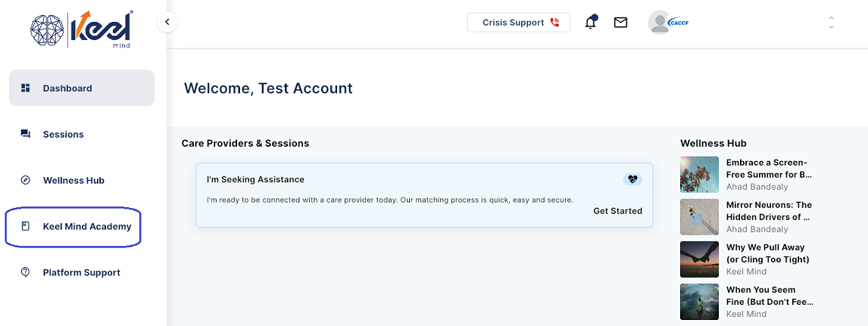Open the Mirror Neurons article thumbnail
Viewport: 868px width, 326px height.
(x=699, y=217)
